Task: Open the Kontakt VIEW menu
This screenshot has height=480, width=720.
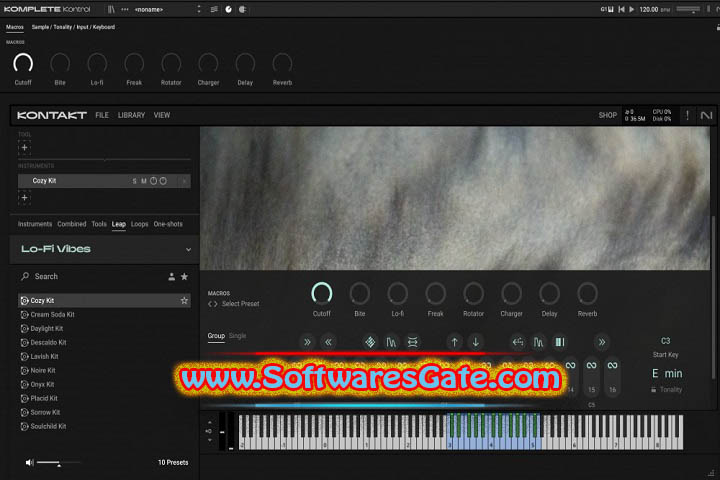Action: click(162, 115)
